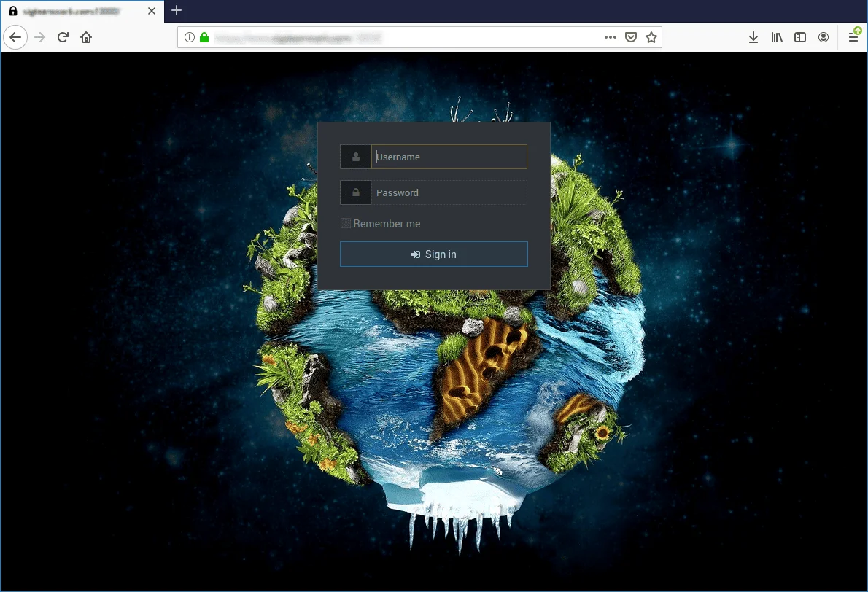Viewport: 868px width, 592px height.
Task: Open the hamburger application menu
Action: pyautogui.click(x=853, y=38)
